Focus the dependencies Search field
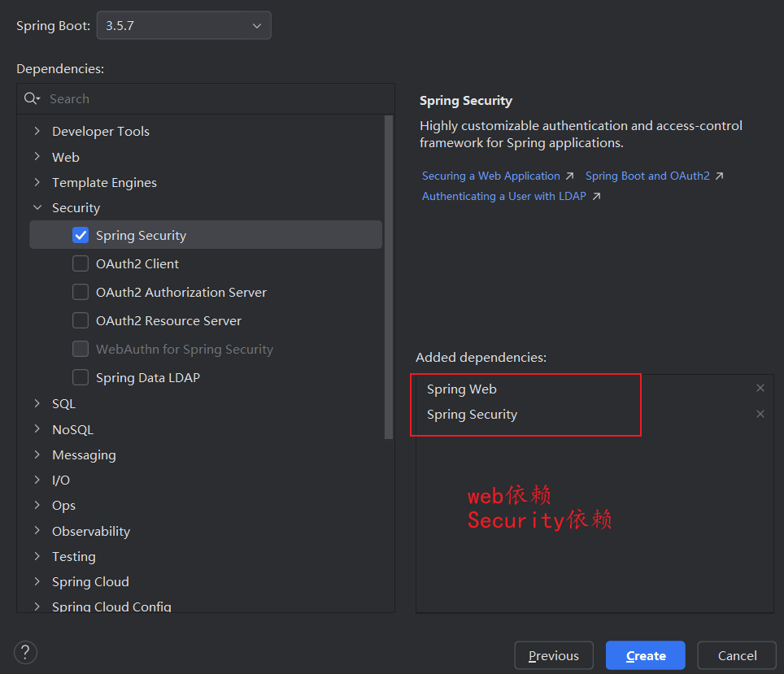This screenshot has height=674, width=784. pyautogui.click(x=211, y=98)
